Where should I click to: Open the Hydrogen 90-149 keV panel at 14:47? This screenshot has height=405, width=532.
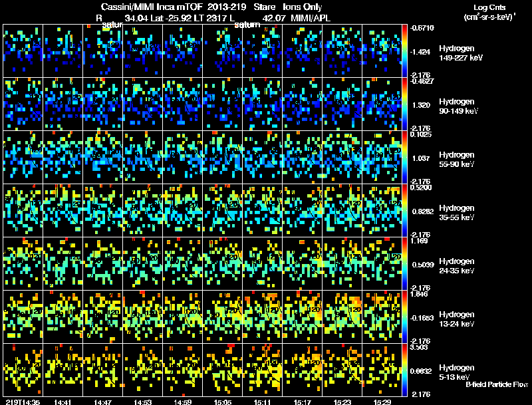[x=103, y=104]
